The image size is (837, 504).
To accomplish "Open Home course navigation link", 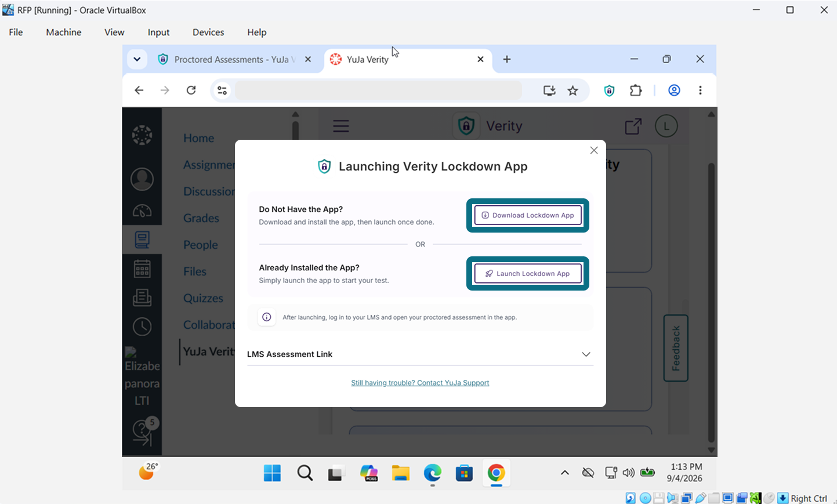I will pyautogui.click(x=198, y=138).
